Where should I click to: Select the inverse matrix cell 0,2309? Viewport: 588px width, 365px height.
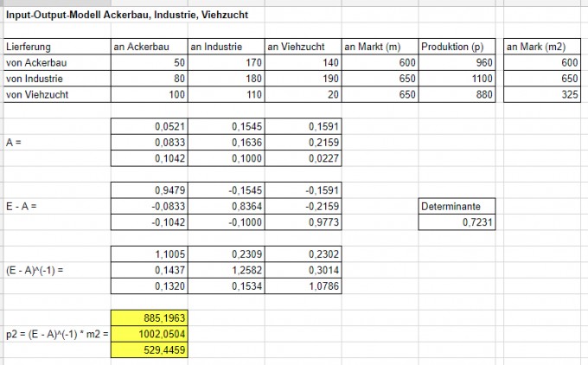click(x=227, y=254)
